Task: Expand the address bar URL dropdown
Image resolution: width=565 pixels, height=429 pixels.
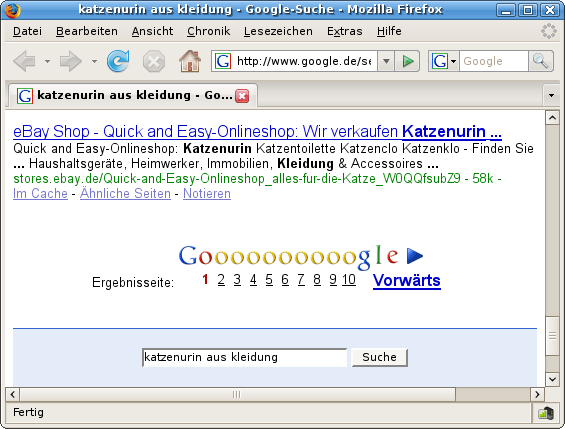Action: (x=386, y=61)
